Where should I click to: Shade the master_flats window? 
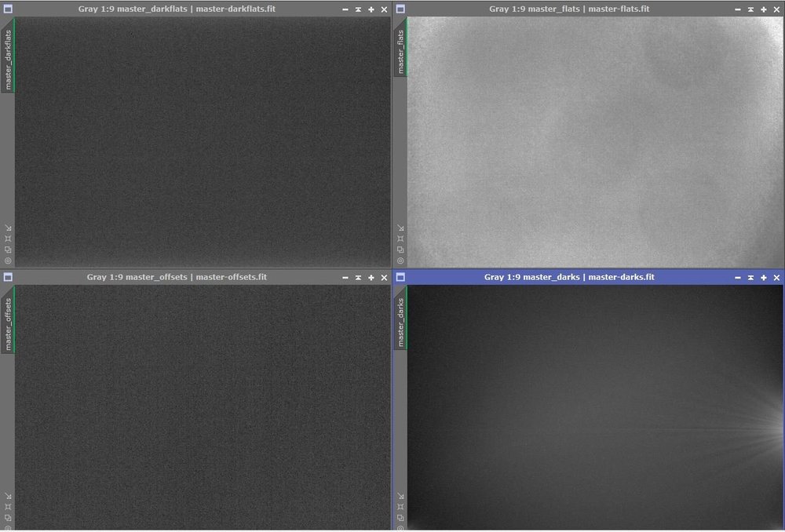pos(751,9)
